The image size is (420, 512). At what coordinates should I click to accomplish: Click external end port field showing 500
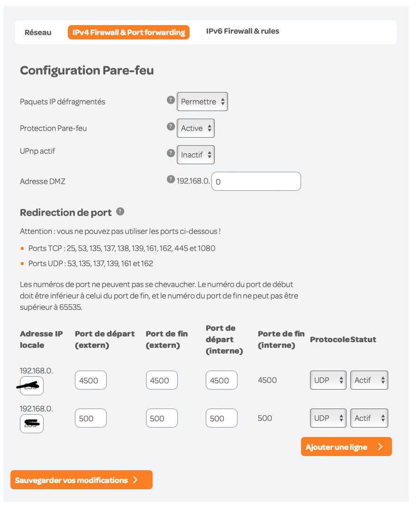[x=162, y=419]
